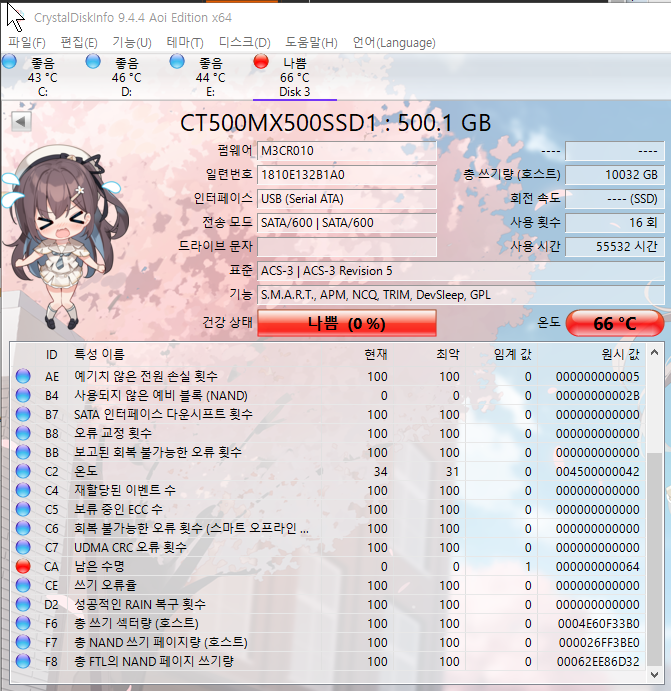Screen dimensions: 671x691
Task: Click the red status orb for Disk 3
Action: [261, 61]
